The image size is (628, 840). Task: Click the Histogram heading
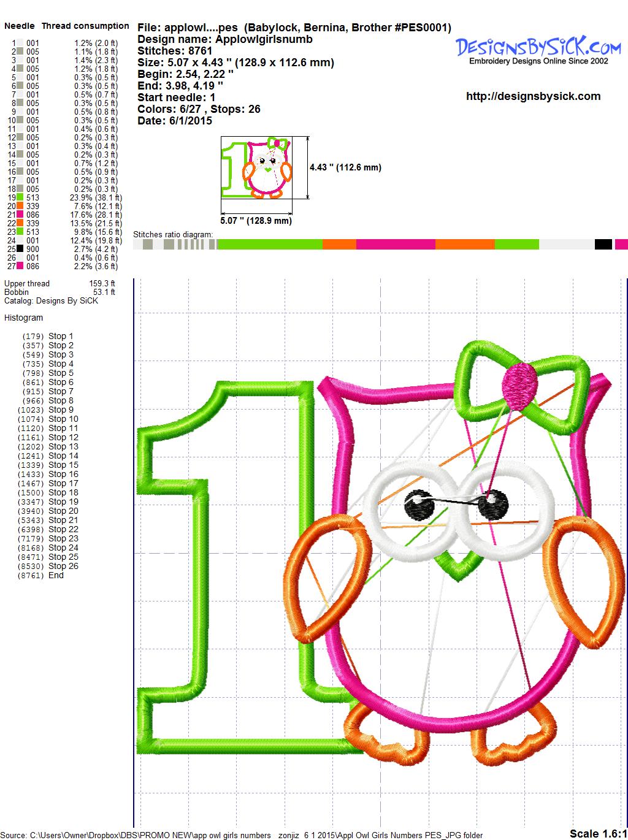(x=23, y=318)
